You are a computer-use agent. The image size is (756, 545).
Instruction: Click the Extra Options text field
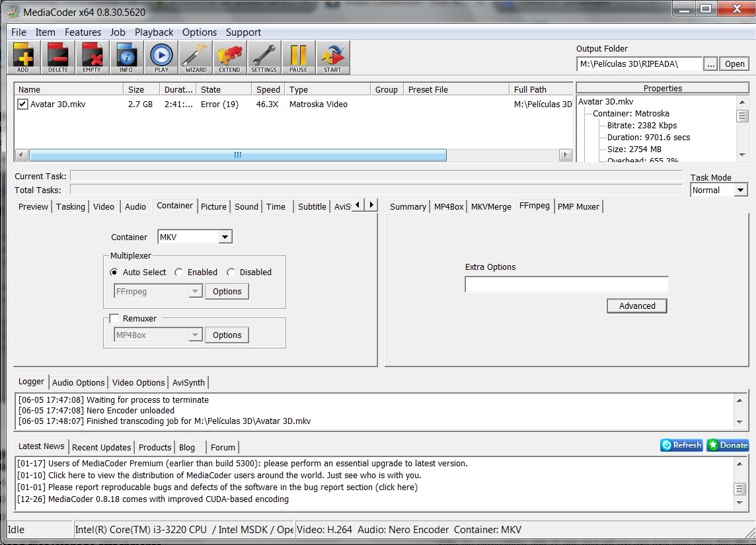(x=566, y=284)
